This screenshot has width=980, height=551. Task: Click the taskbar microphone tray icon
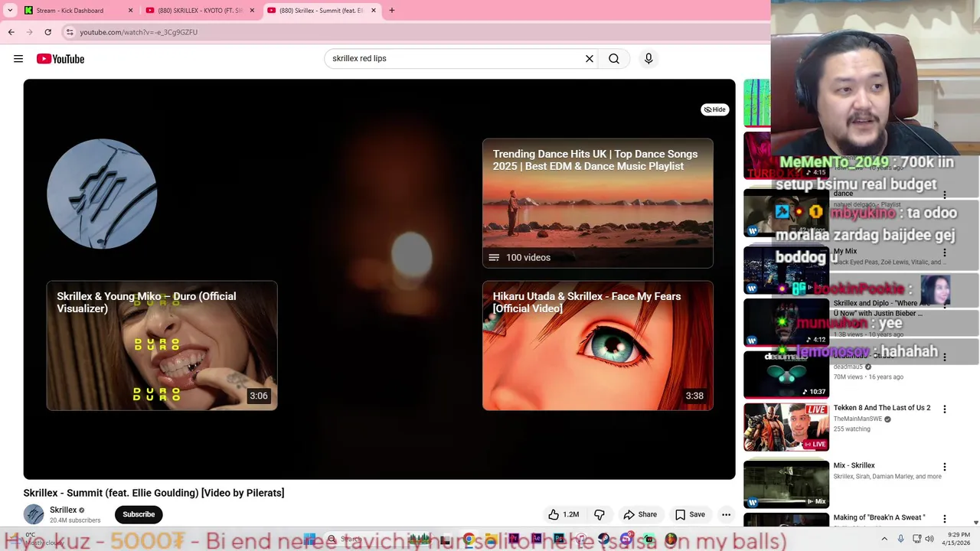pos(900,539)
